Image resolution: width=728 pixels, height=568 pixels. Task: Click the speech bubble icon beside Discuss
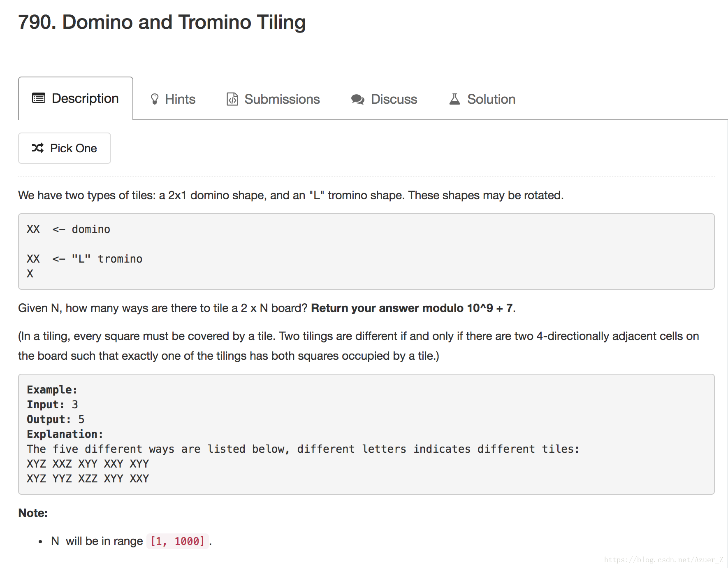click(x=357, y=99)
